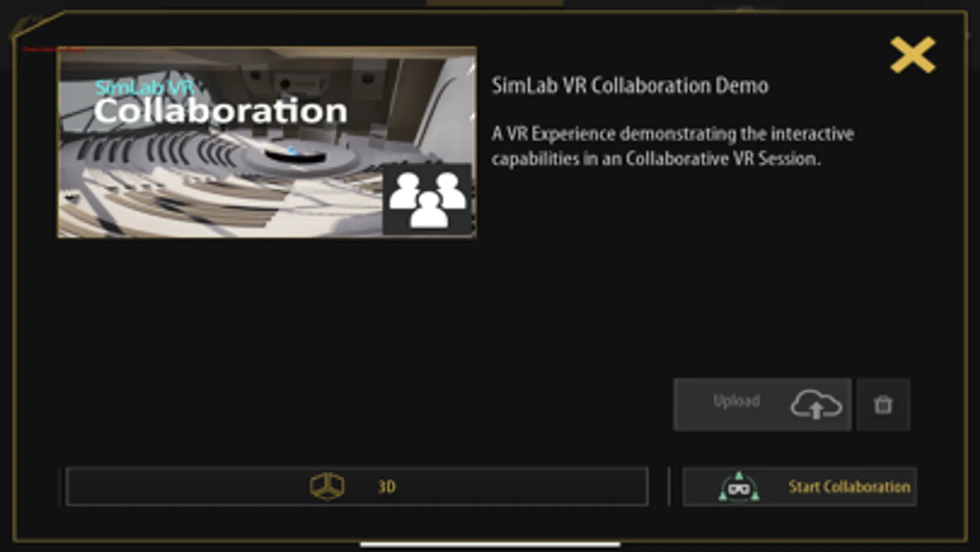Image resolution: width=980 pixels, height=552 pixels.
Task: Click the Upload button
Action: (x=762, y=404)
